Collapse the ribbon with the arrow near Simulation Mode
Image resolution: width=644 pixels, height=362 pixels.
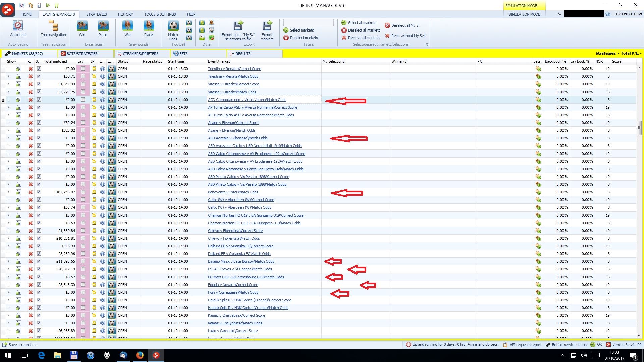click(x=559, y=14)
